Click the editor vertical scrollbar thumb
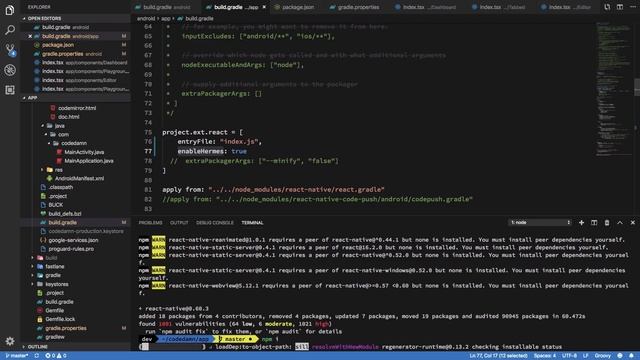The image size is (640, 360). tap(637, 87)
